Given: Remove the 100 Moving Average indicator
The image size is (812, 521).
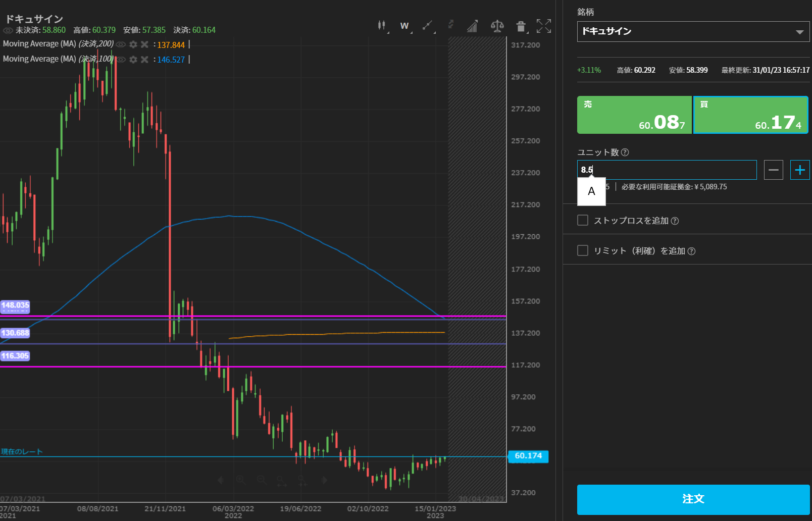Looking at the screenshot, I should 144,60.
